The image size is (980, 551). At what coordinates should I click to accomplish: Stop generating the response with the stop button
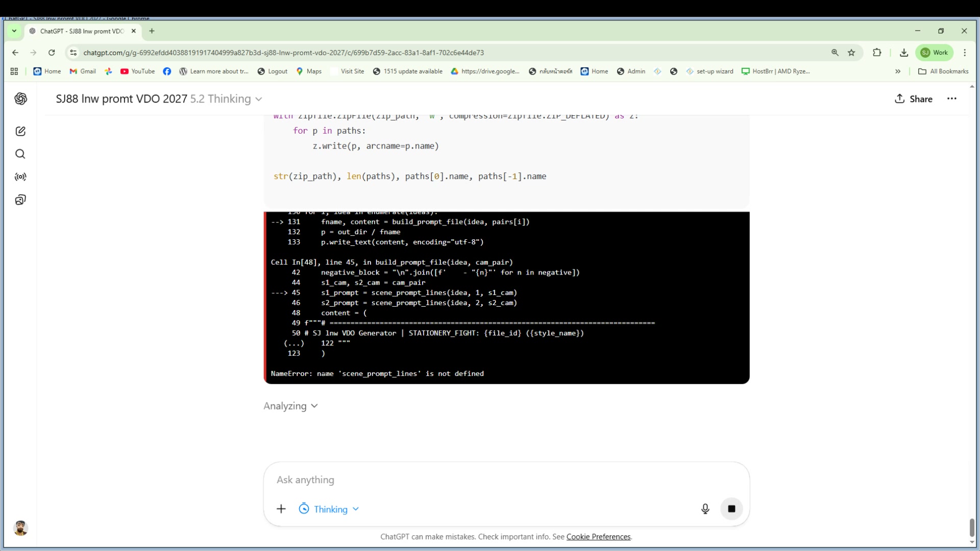pyautogui.click(x=731, y=509)
